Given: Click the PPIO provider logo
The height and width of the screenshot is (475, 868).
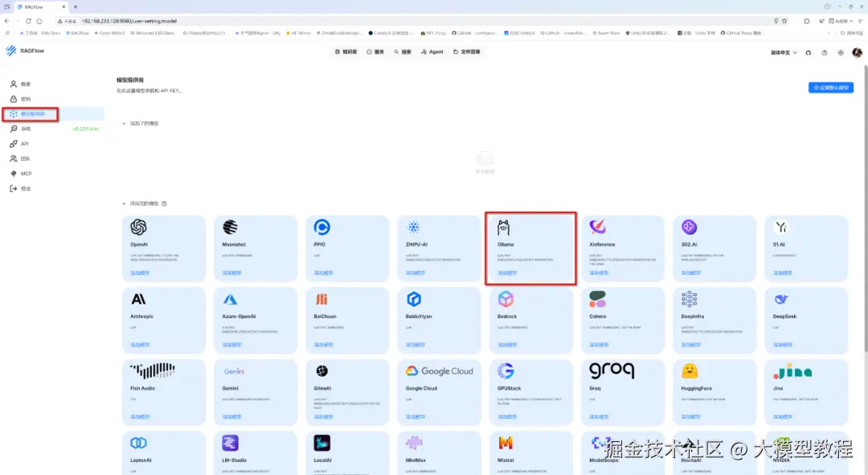Looking at the screenshot, I should [x=321, y=227].
